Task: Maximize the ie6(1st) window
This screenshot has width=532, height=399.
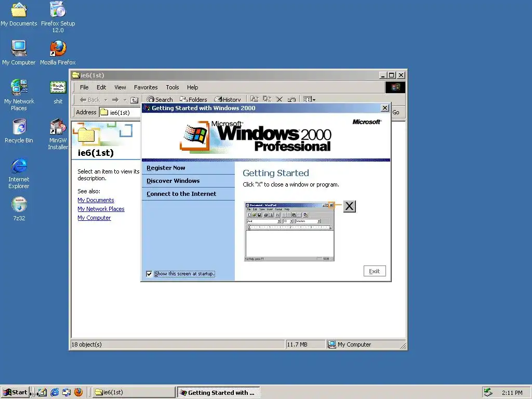Action: point(392,75)
